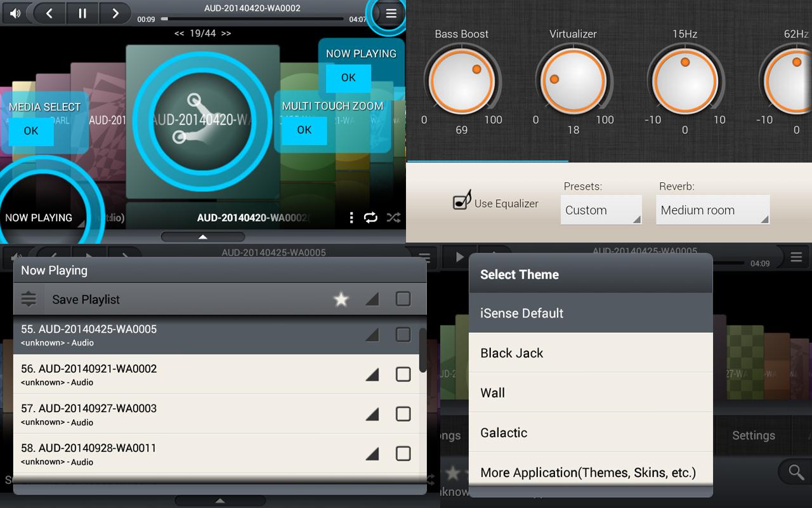The image size is (812, 508).
Task: Click OK under the MEDIA SELECT hint
Action: click(x=31, y=131)
